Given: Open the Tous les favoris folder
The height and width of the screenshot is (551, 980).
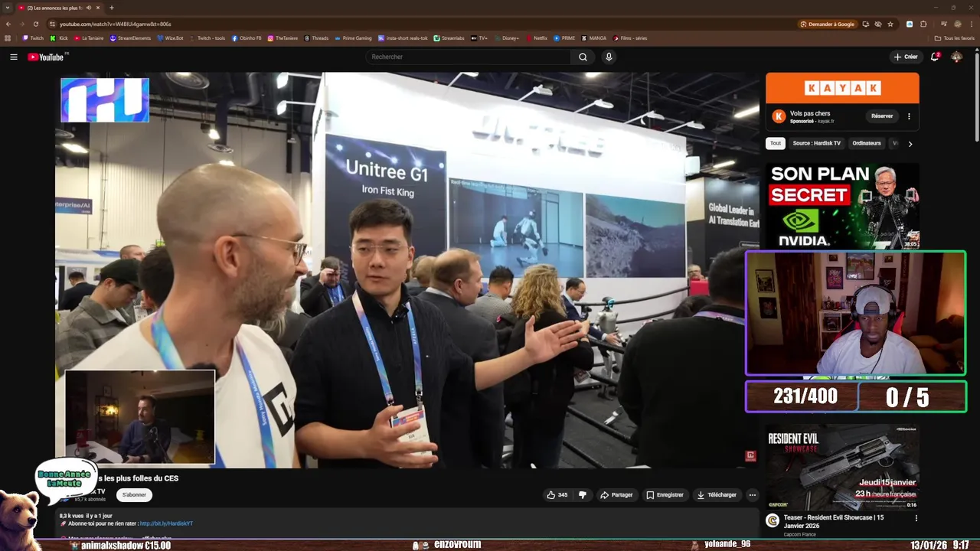Looking at the screenshot, I should [x=955, y=37].
